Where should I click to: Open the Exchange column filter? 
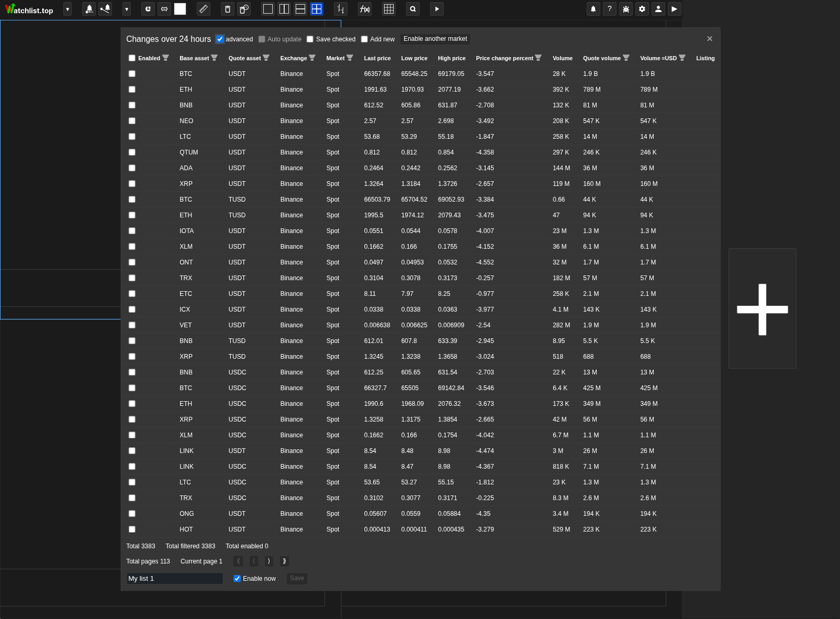(x=312, y=58)
